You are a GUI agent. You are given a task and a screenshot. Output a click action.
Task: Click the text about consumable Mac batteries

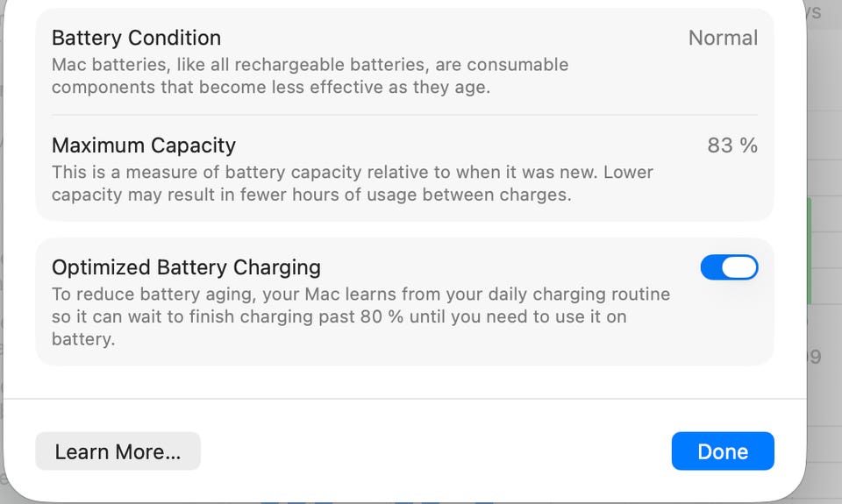pos(310,75)
